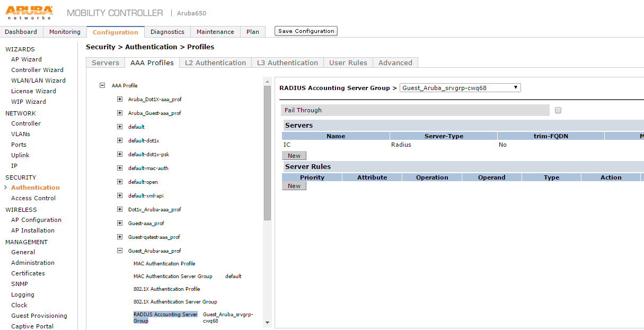Enable the Fail Through checkbox

tap(558, 110)
